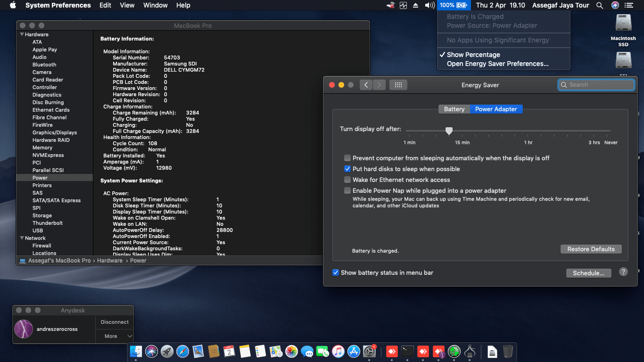Open the Trash in the Dock
Image resolution: width=644 pixels, height=362 pixels.
pyautogui.click(x=508, y=351)
